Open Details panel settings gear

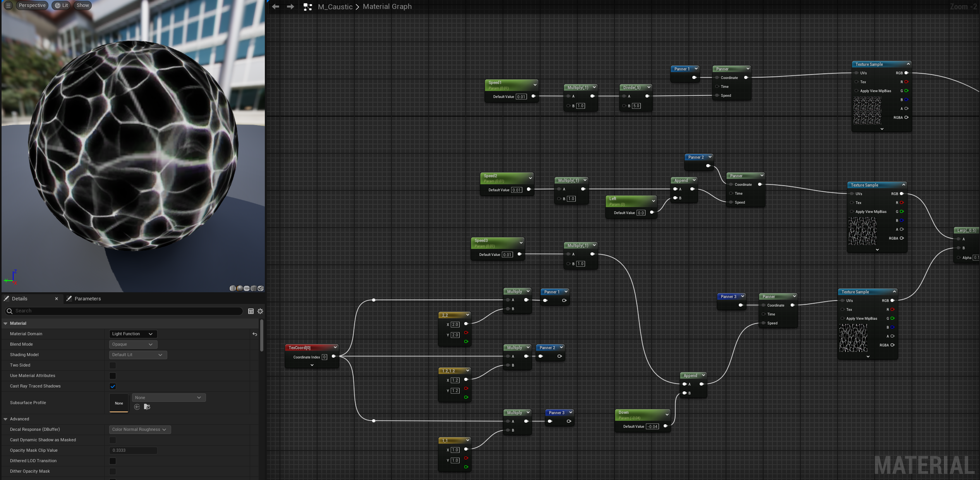point(260,311)
